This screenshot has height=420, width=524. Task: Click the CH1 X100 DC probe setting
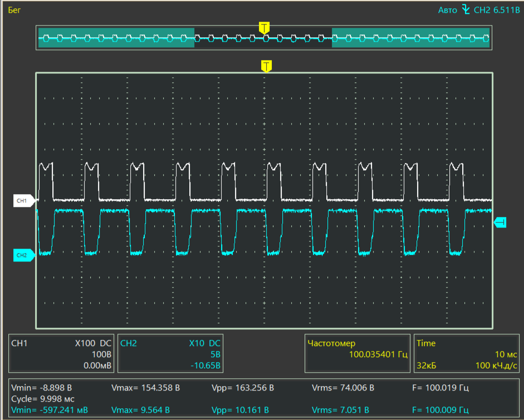click(x=93, y=343)
